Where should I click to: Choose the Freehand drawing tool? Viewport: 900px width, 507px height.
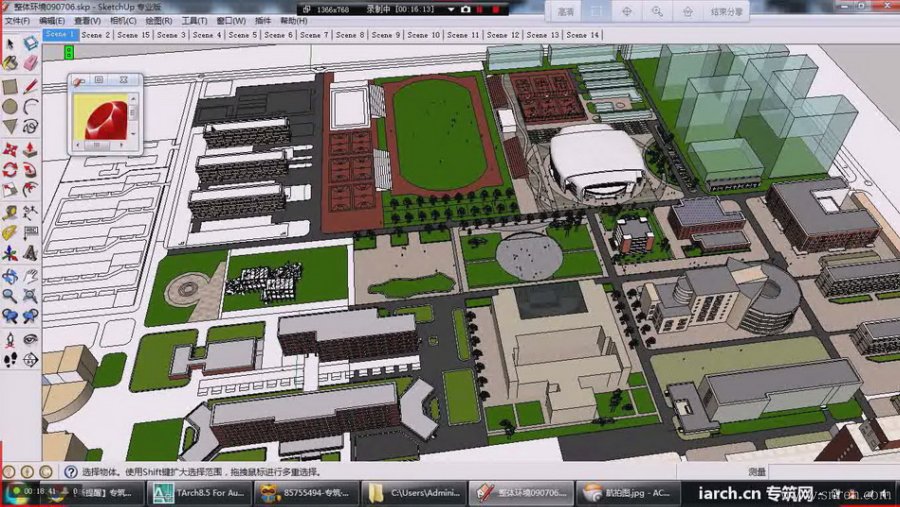[30, 126]
